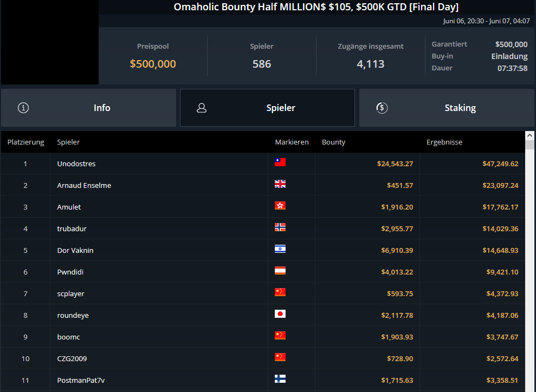Click result value $3,358.51
Image resolution: width=536 pixels, height=392 pixels.
click(502, 381)
